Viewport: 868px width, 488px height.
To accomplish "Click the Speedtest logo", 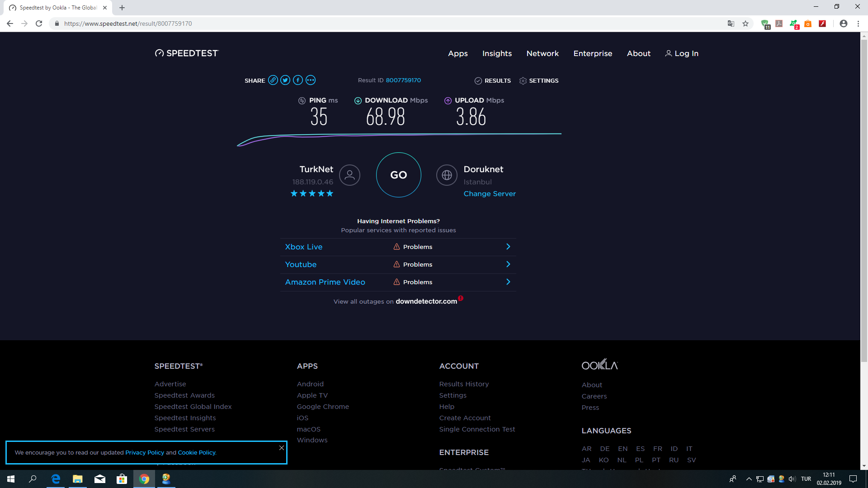I will [187, 53].
